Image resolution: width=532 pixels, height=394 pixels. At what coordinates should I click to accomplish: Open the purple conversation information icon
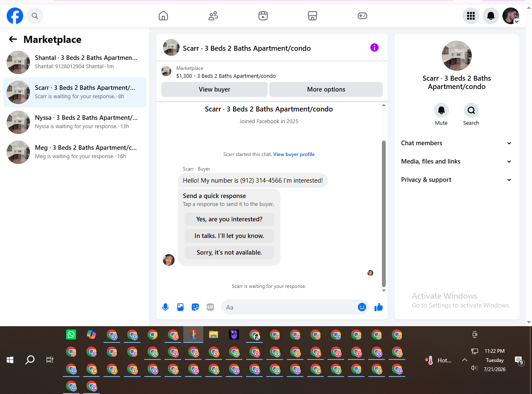coord(374,47)
